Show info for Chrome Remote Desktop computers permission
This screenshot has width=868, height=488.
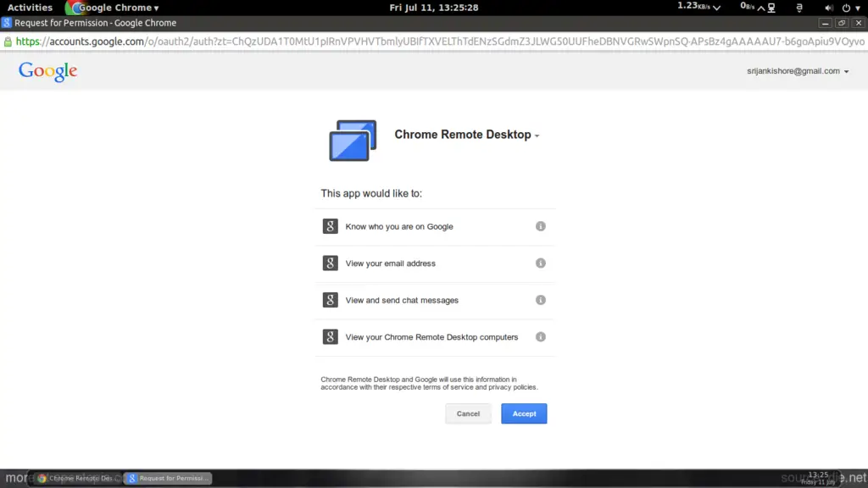coord(540,337)
